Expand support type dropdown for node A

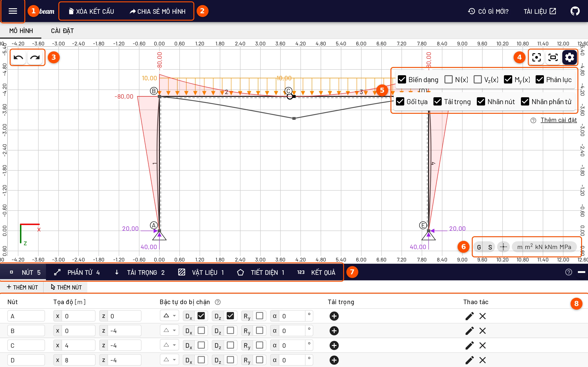point(169,316)
